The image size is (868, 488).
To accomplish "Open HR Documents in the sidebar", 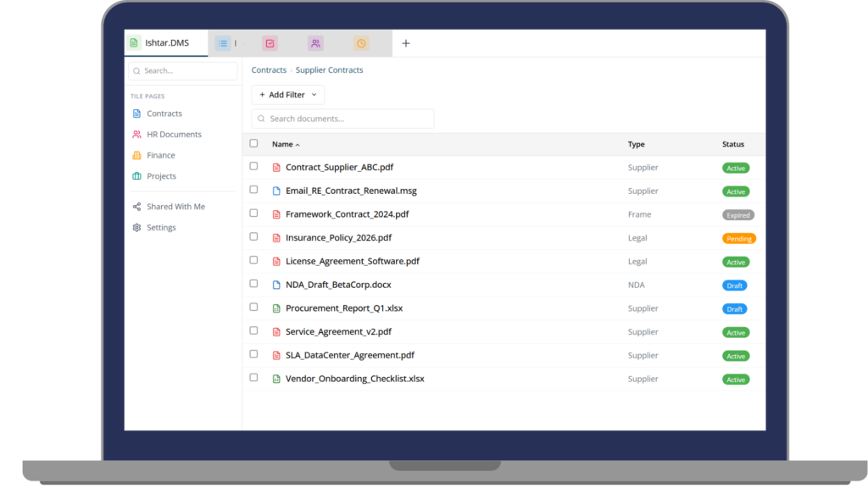I will (174, 135).
